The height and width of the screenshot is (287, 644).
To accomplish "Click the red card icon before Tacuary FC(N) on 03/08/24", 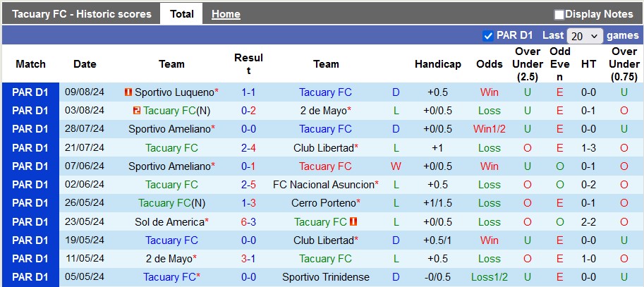I will [x=137, y=111].
